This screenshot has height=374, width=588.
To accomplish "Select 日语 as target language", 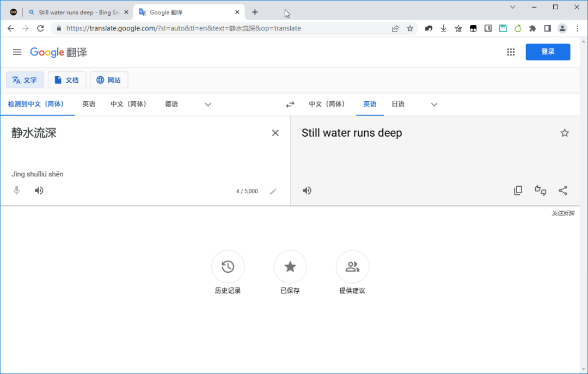I will [x=398, y=104].
